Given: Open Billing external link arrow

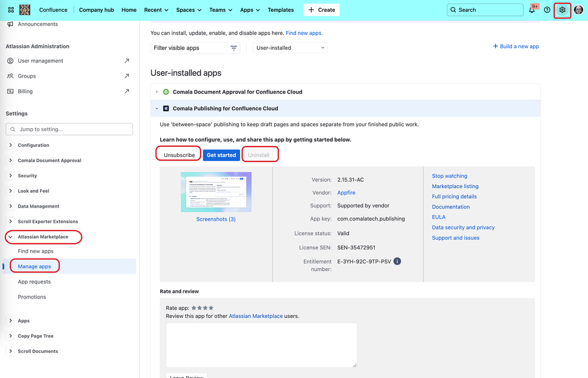Looking at the screenshot, I should 127,91.
